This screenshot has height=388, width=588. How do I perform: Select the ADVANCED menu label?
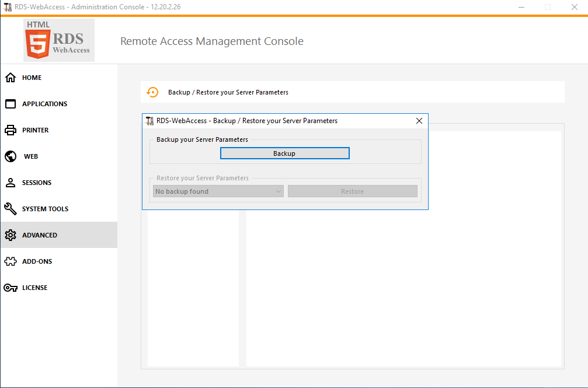point(39,235)
